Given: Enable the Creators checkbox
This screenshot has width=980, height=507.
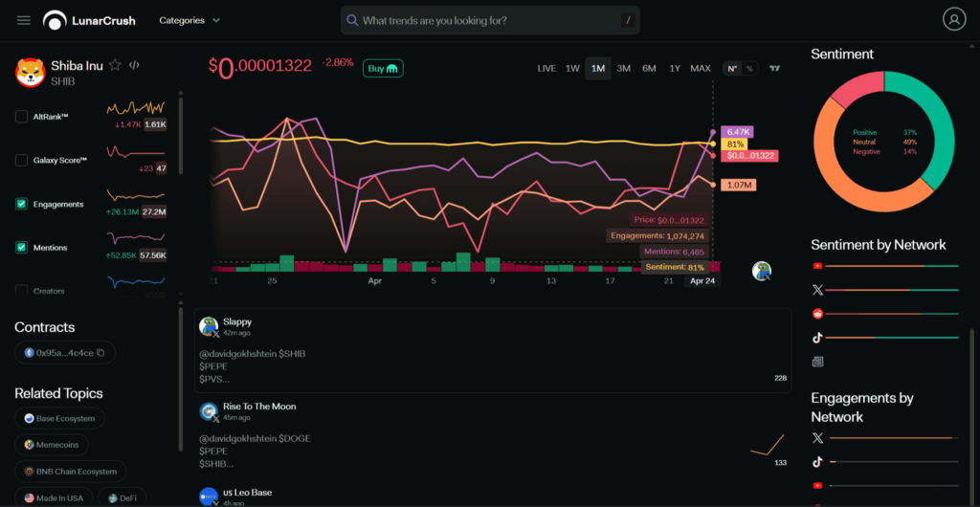Looking at the screenshot, I should point(21,291).
